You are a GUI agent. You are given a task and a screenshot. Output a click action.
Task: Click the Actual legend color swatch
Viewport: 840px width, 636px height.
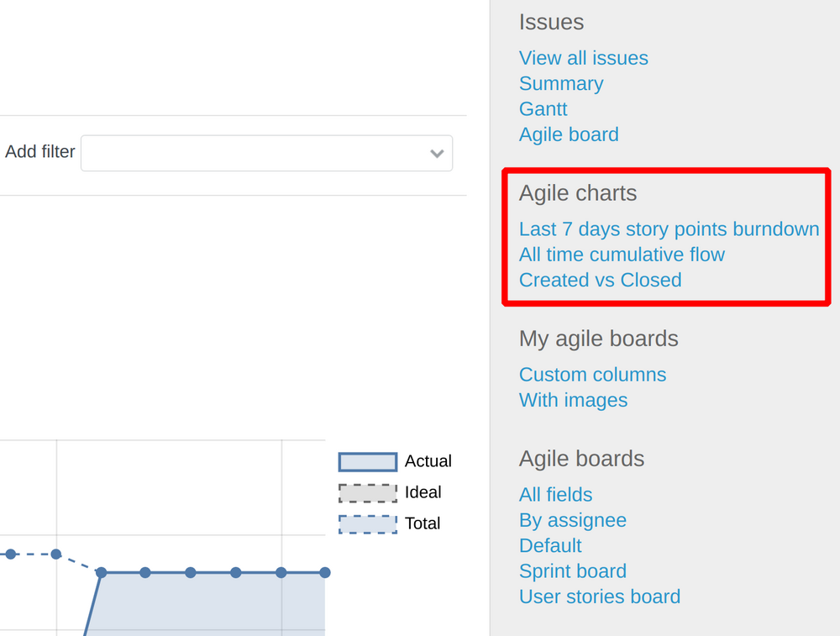click(x=366, y=461)
